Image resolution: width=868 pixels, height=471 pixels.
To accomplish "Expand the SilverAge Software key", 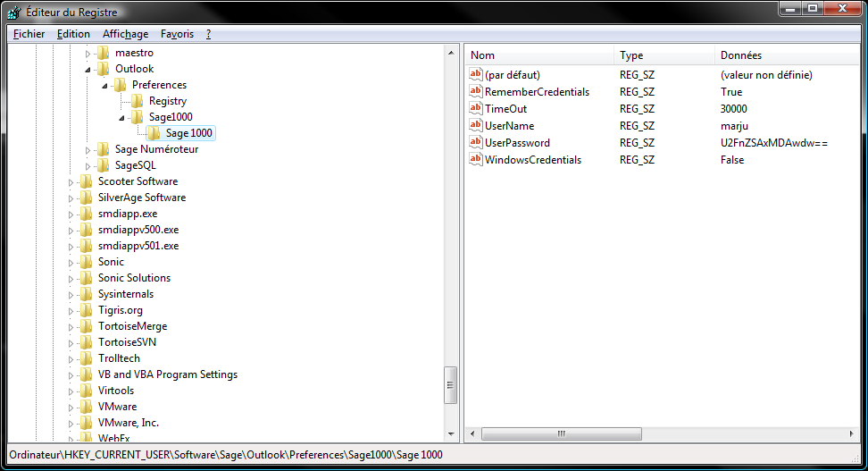I will pyautogui.click(x=71, y=198).
